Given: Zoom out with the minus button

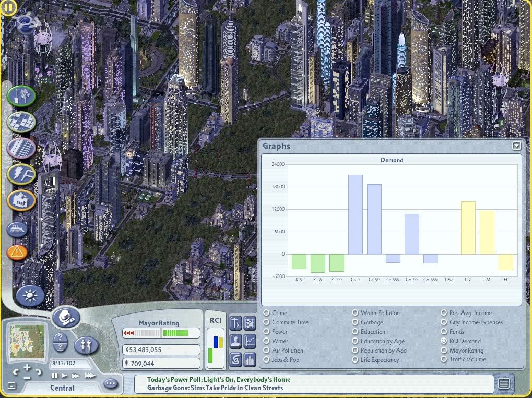Looking at the screenshot, I should [27, 377].
